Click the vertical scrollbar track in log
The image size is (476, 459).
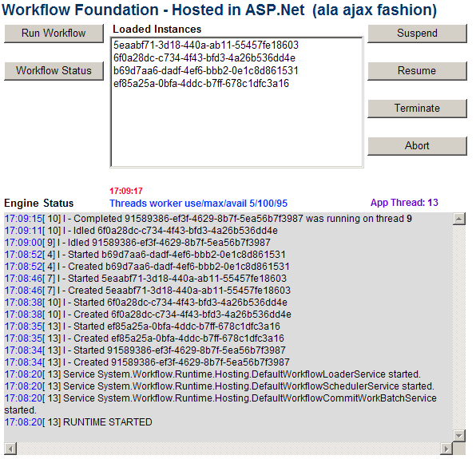pos(458,327)
